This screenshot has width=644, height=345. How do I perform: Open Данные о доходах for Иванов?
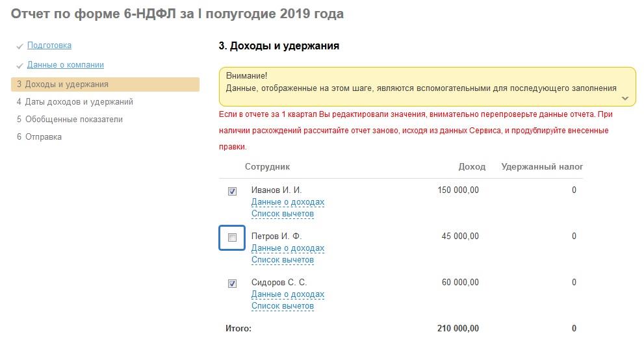tap(287, 202)
